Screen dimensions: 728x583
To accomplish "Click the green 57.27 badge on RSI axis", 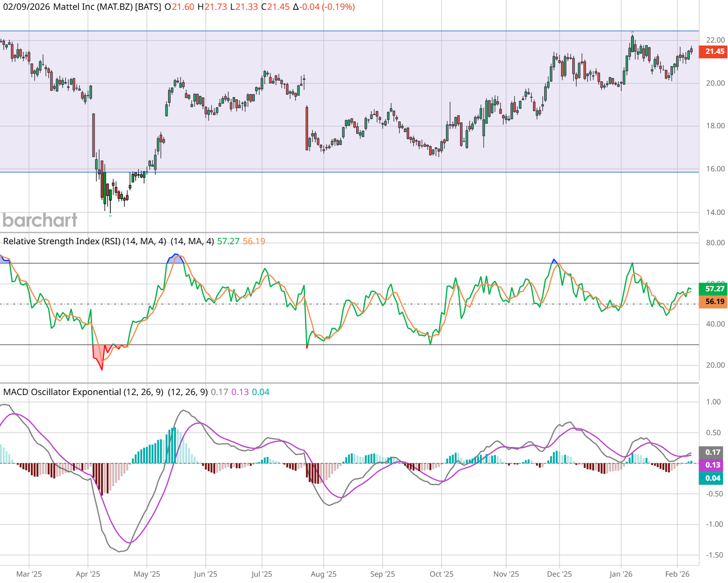I will point(713,289).
